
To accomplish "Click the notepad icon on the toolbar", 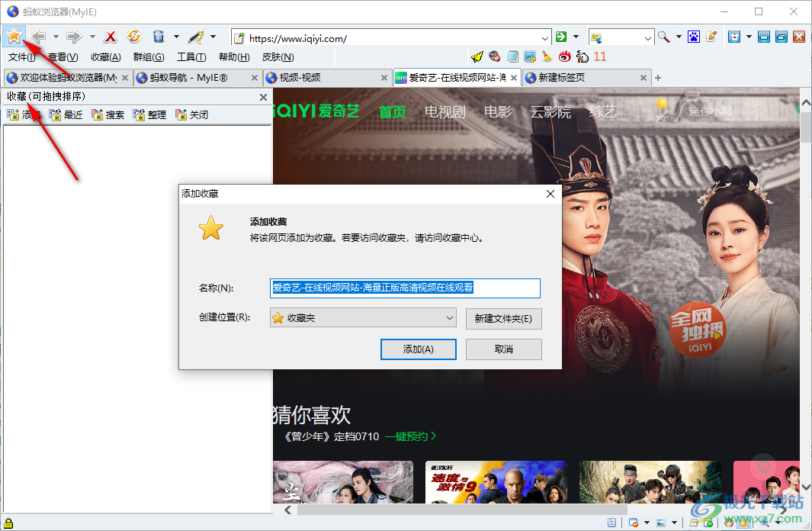I will pos(513,56).
